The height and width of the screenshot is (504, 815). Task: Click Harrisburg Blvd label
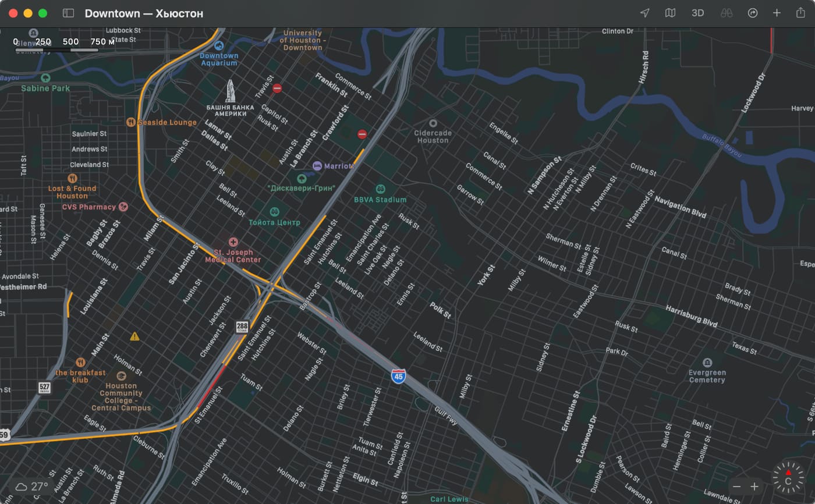coord(692,315)
